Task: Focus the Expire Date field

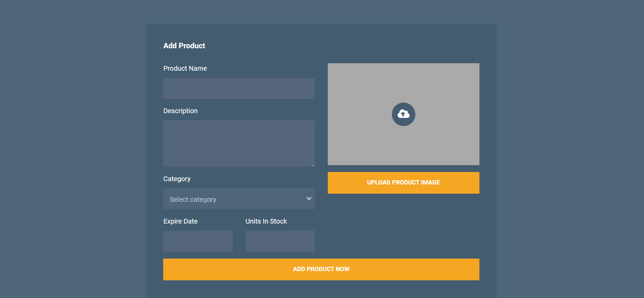Action: 198,241
